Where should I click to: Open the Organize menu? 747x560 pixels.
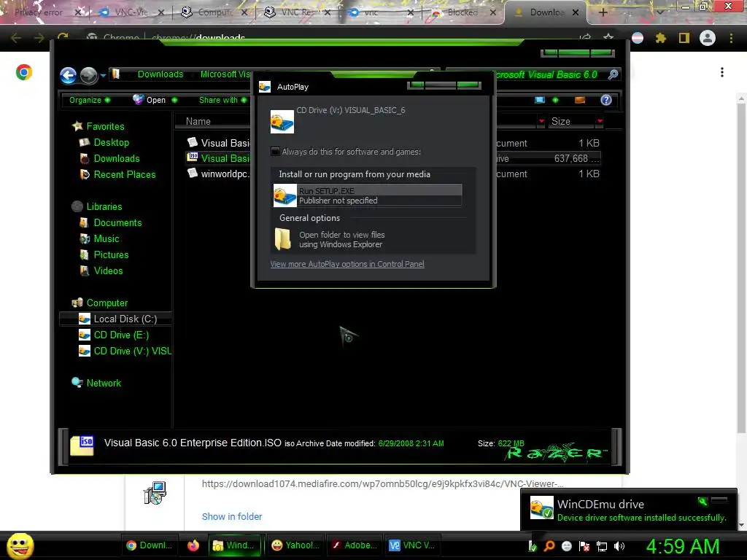click(x=90, y=100)
